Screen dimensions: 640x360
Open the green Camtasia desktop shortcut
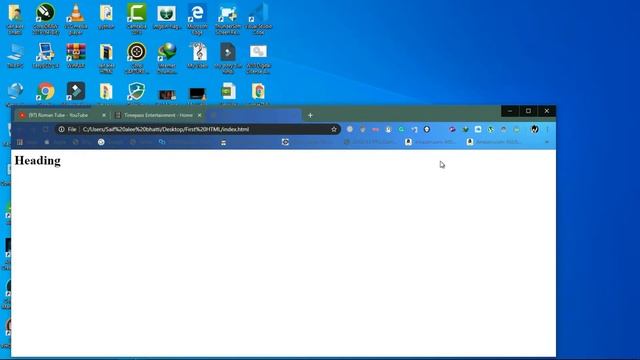pyautogui.click(x=137, y=18)
